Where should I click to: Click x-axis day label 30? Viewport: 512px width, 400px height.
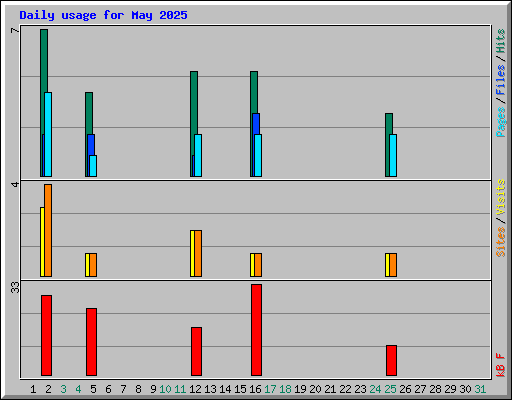tap(465, 389)
